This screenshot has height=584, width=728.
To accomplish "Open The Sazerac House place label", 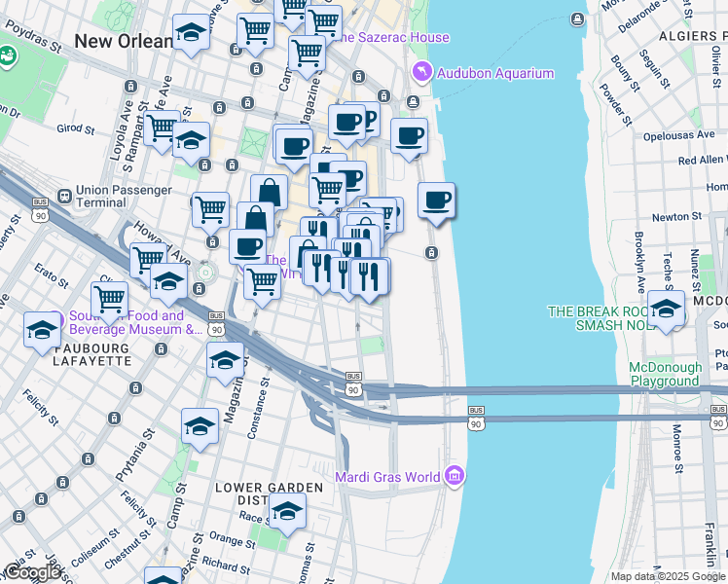I will pos(391,38).
